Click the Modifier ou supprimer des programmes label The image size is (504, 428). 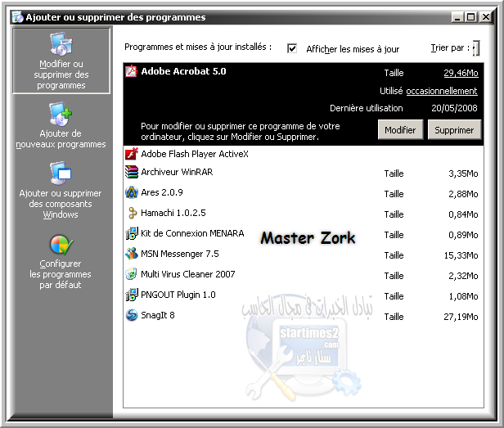(61, 74)
